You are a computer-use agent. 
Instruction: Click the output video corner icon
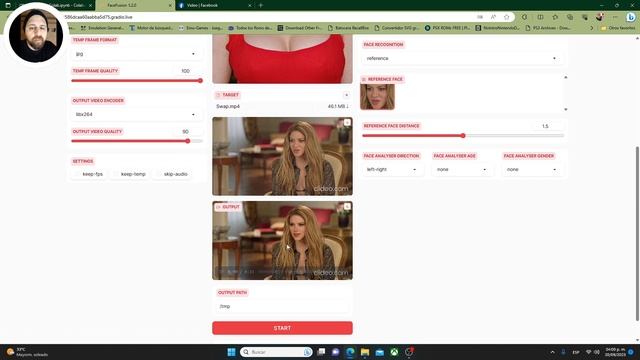pyautogui.click(x=347, y=207)
